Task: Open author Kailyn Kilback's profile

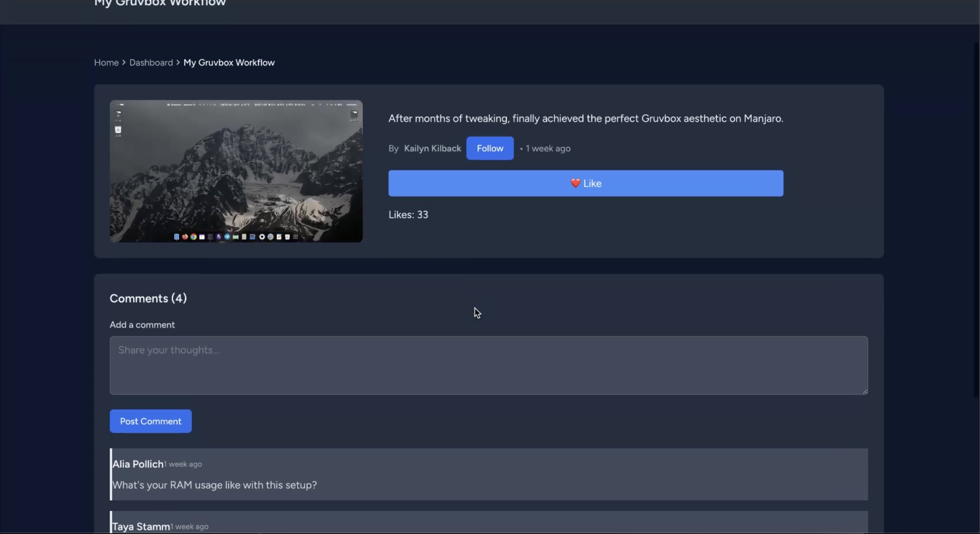Action: [432, 148]
